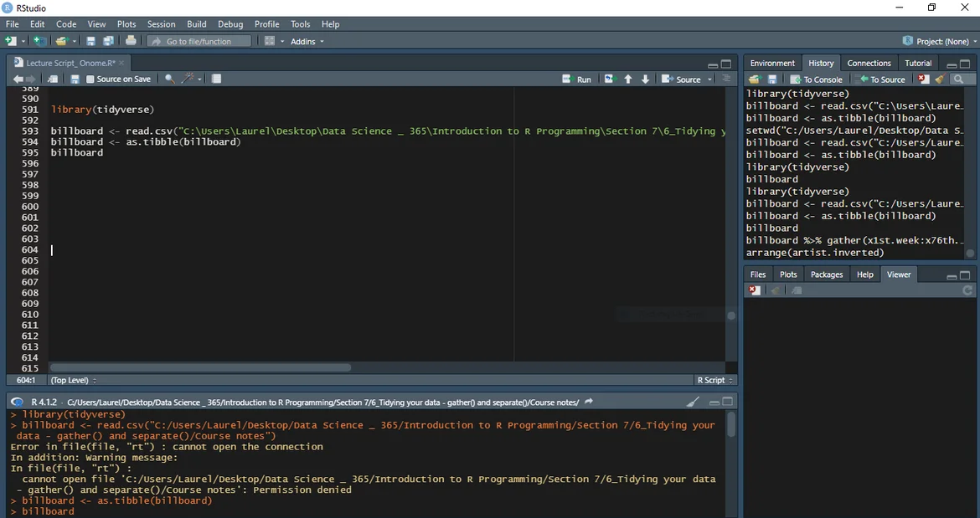980x518 pixels.
Task: Clear the console with the broom icon
Action: (x=693, y=402)
